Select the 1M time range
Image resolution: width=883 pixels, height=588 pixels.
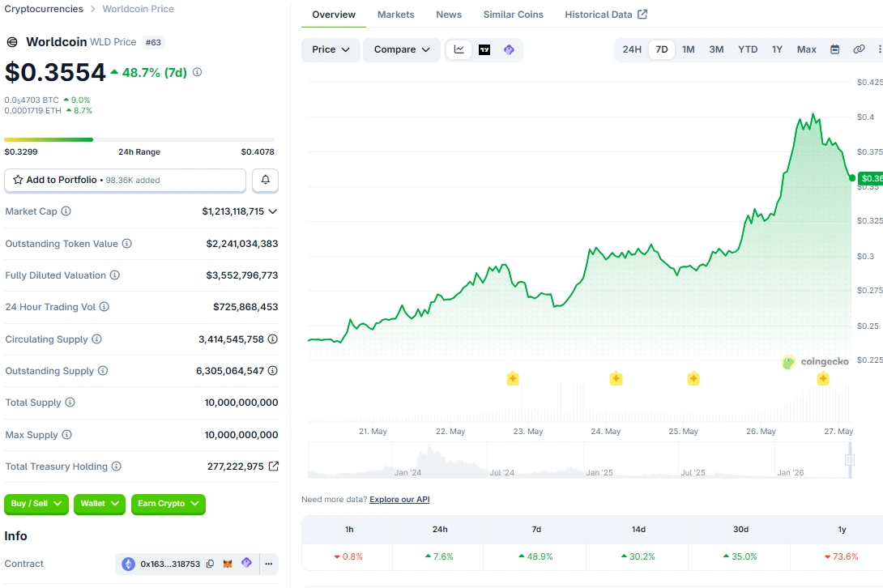click(x=688, y=49)
